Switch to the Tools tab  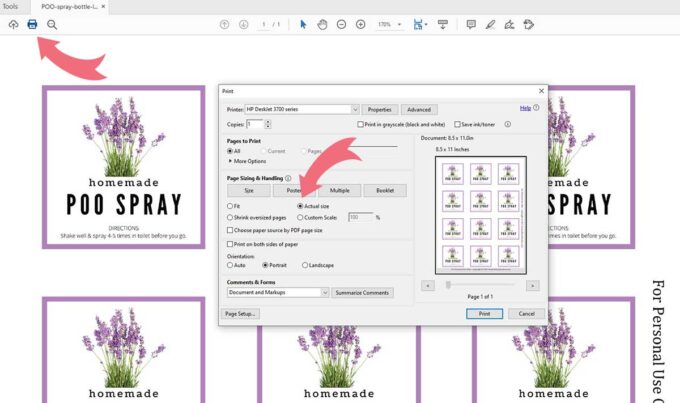click(x=11, y=6)
